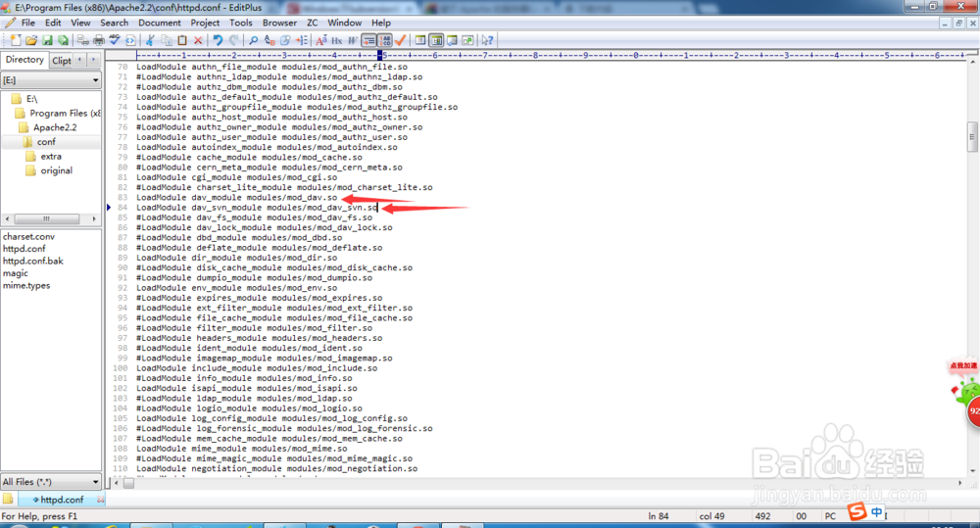
Task: Paste using the clipboard toolbar icon
Action: pyautogui.click(x=182, y=40)
